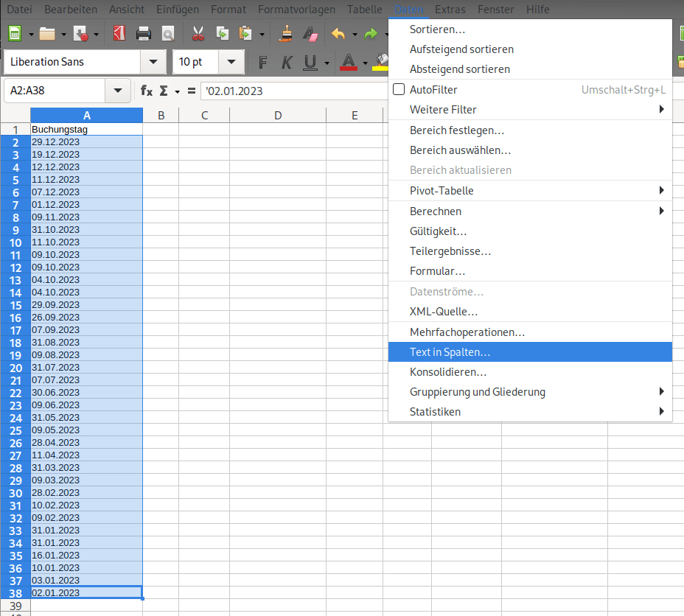Select Text in Spalten…
684x616 pixels.
coord(530,351)
